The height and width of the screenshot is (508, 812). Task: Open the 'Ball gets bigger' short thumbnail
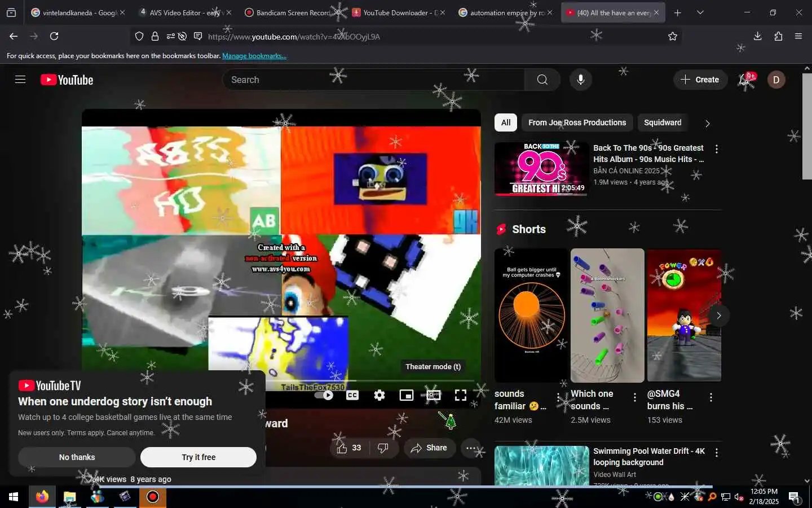point(531,316)
